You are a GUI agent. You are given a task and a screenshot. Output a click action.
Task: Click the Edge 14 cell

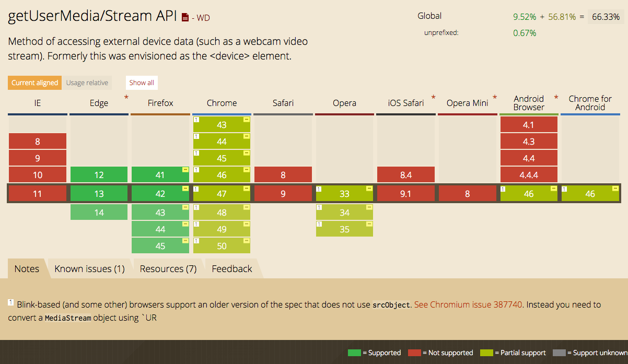pos(99,212)
